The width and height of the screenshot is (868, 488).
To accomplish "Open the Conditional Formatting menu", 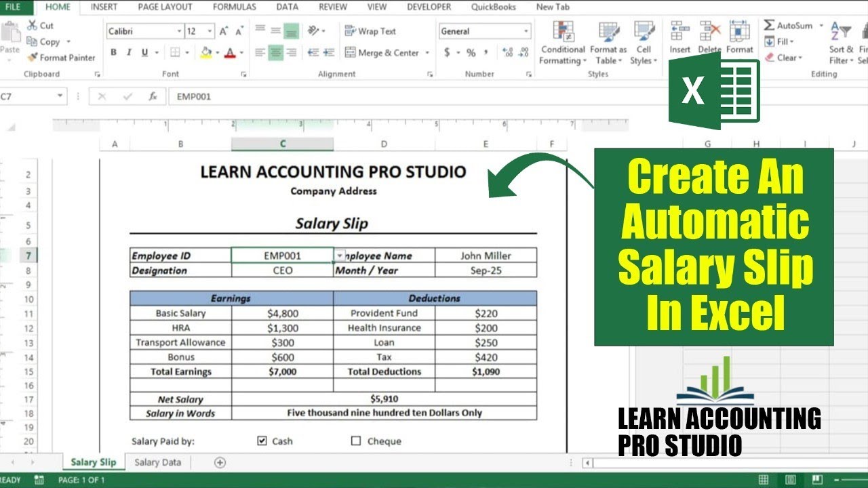I will pos(563,43).
